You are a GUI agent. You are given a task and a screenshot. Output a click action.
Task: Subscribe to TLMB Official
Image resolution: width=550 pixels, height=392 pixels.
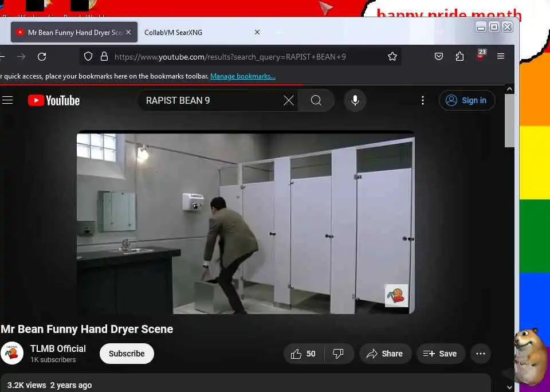tap(127, 354)
